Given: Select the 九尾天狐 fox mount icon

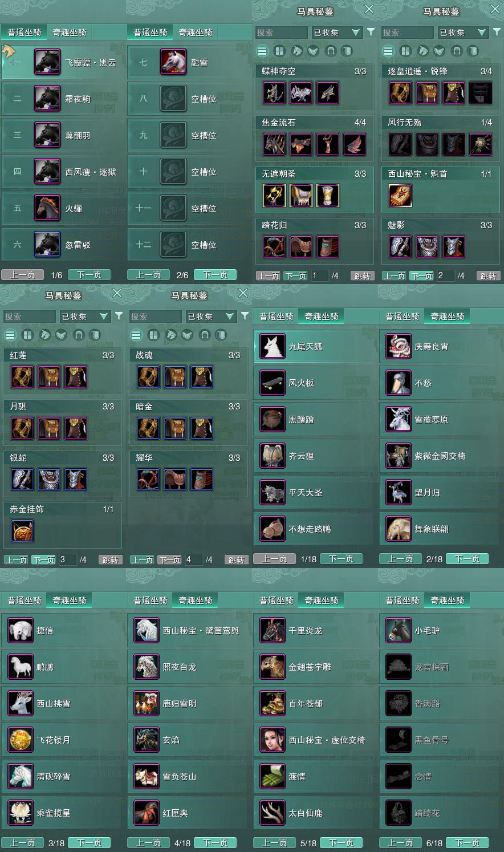Looking at the screenshot, I should pyautogui.click(x=272, y=347).
